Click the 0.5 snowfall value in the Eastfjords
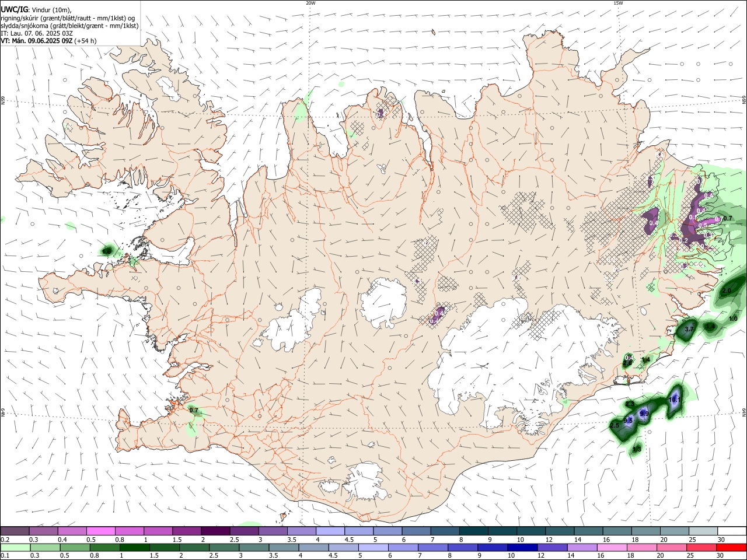Screen dimensions: 747x560 703,225
